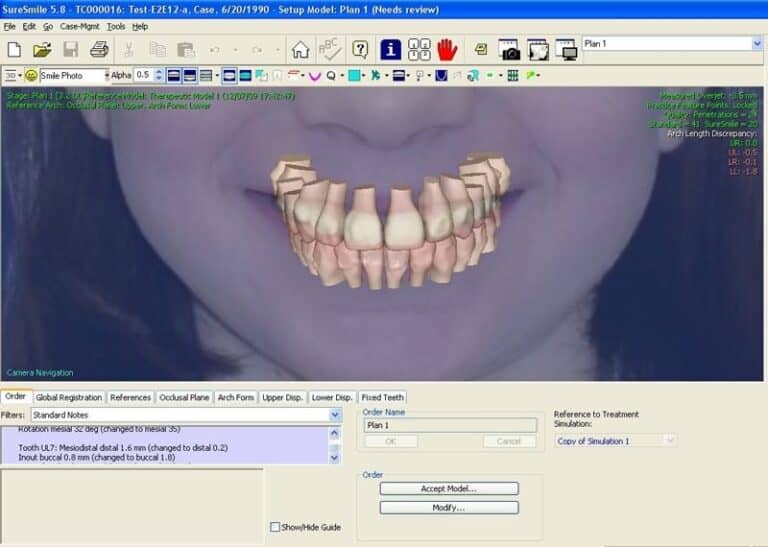
Task: Expand the red wire lines dropdown arrow
Action: 303,75
